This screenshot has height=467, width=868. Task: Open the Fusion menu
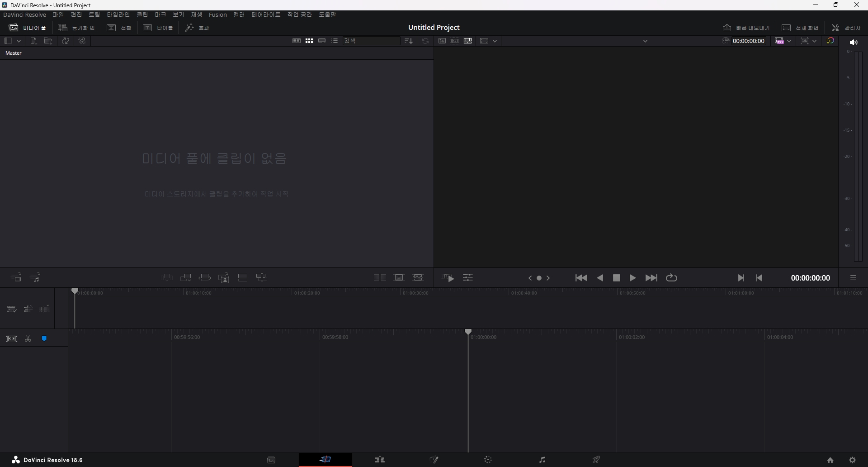click(x=218, y=15)
